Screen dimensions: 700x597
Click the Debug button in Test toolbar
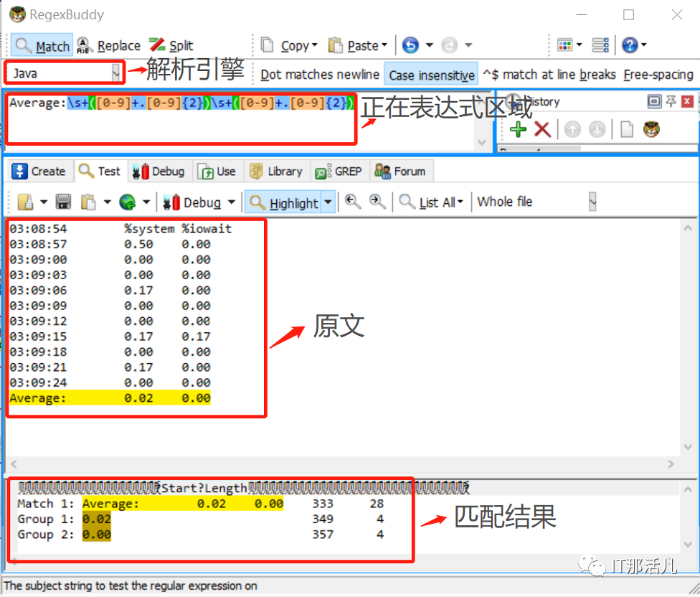[192, 202]
